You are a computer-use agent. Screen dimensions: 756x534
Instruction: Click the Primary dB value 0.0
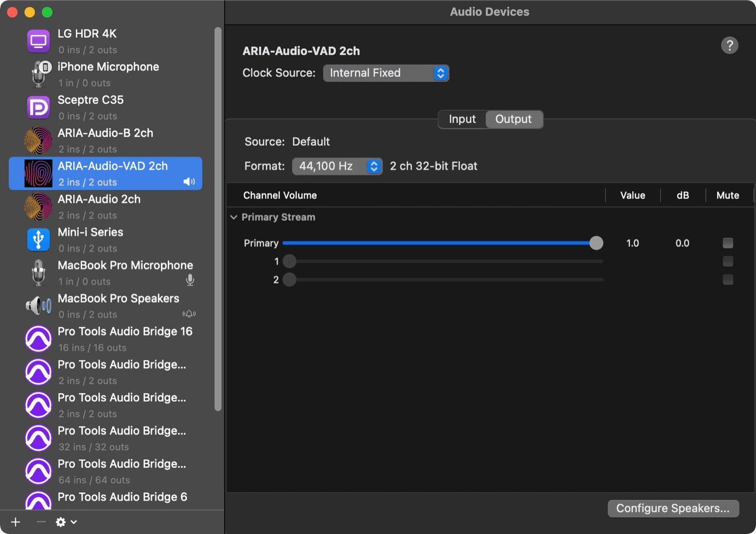coord(682,243)
